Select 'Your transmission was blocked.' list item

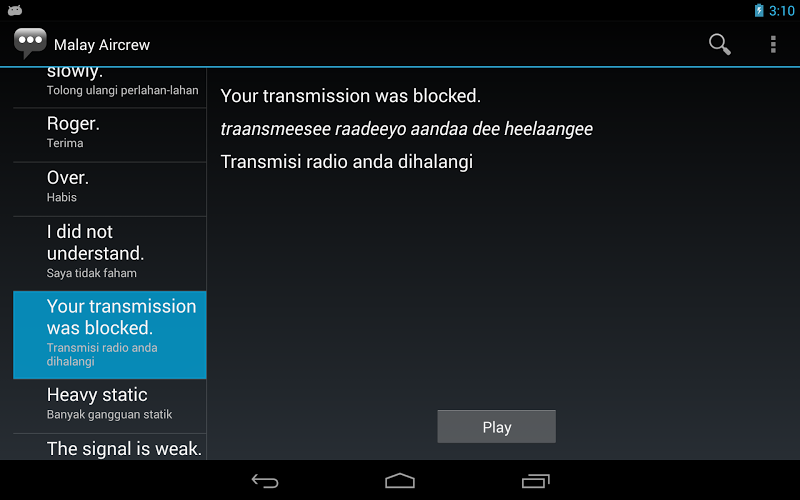110,335
